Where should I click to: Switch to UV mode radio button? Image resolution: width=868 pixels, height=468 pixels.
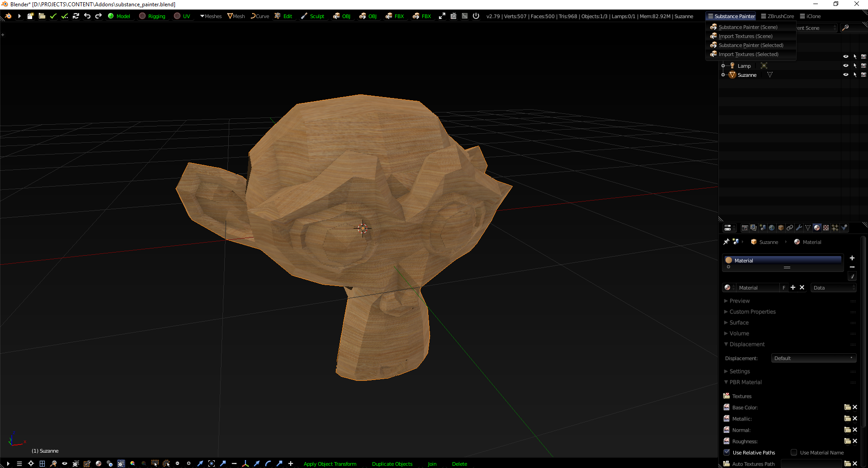point(182,16)
